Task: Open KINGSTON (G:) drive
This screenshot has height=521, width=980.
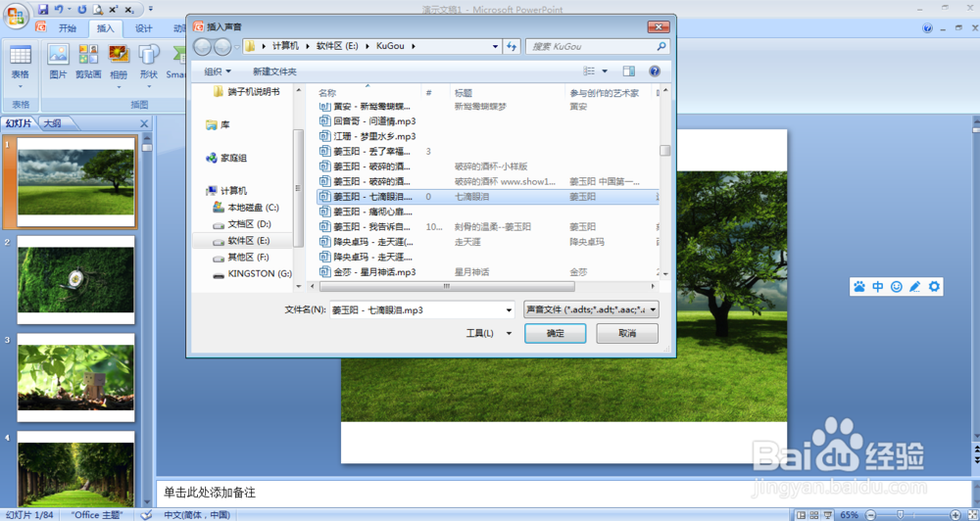Action: point(253,273)
